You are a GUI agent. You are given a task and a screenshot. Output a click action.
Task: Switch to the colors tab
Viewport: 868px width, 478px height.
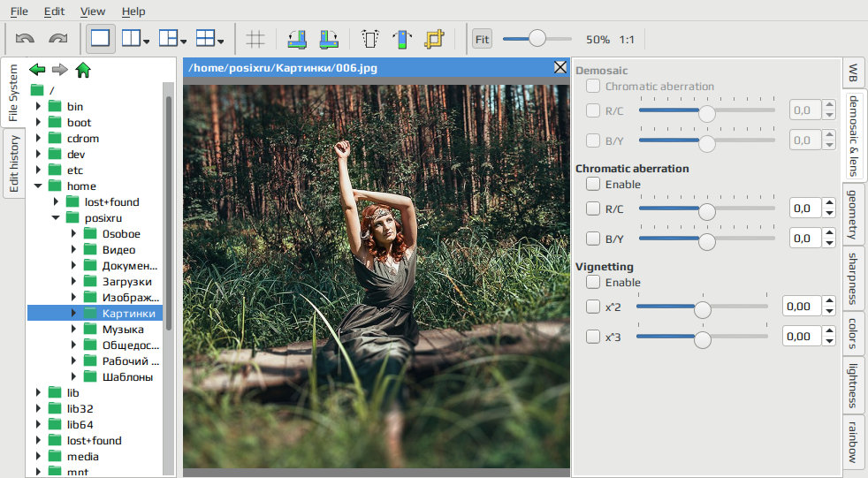point(853,334)
